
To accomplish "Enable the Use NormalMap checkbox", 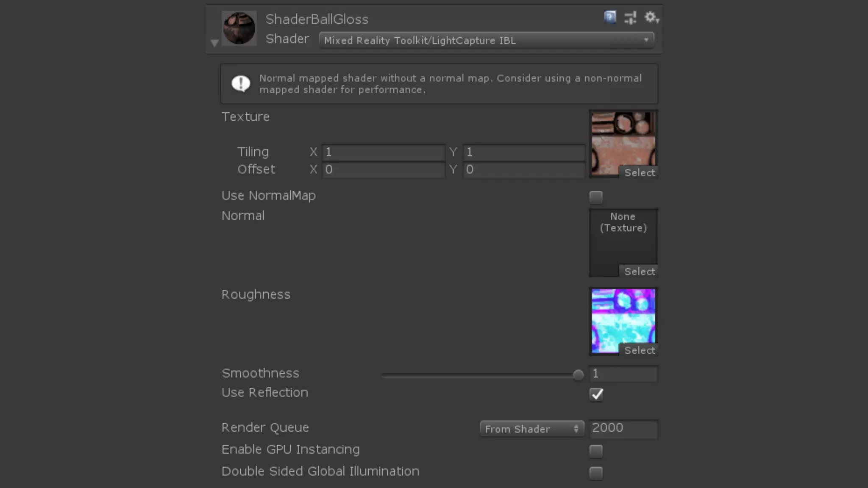I will coord(596,197).
